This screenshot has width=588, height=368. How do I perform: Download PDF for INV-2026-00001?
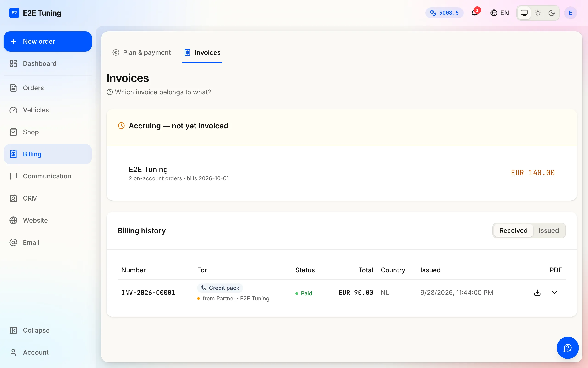[537, 293]
